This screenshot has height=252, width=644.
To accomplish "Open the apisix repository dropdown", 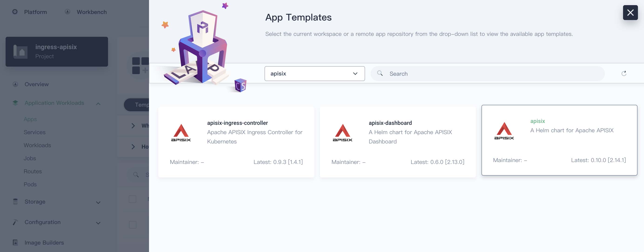I will click(315, 74).
